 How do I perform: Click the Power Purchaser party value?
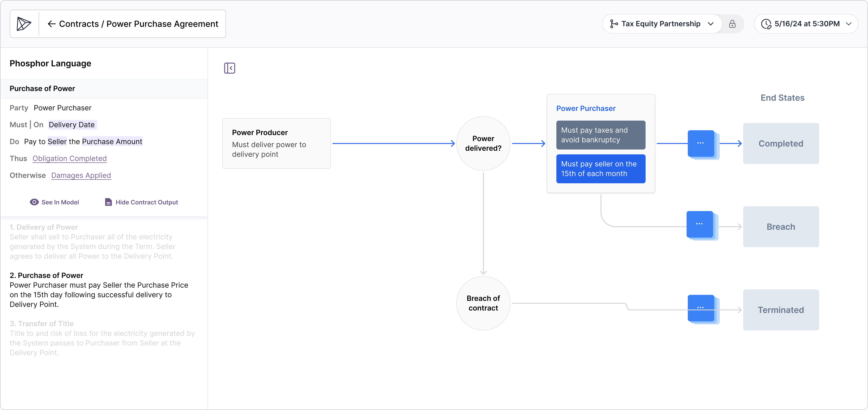(63, 108)
